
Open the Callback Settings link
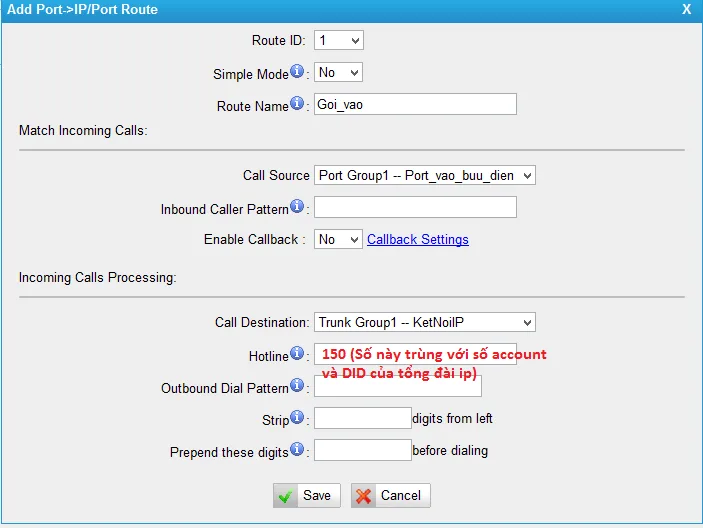[x=417, y=240]
